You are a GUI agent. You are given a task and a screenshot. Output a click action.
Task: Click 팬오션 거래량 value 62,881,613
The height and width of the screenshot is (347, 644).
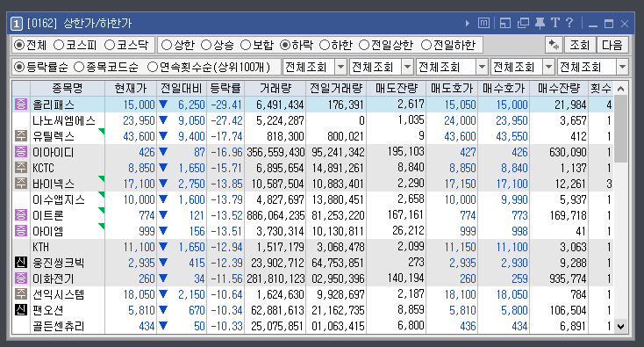277,310
